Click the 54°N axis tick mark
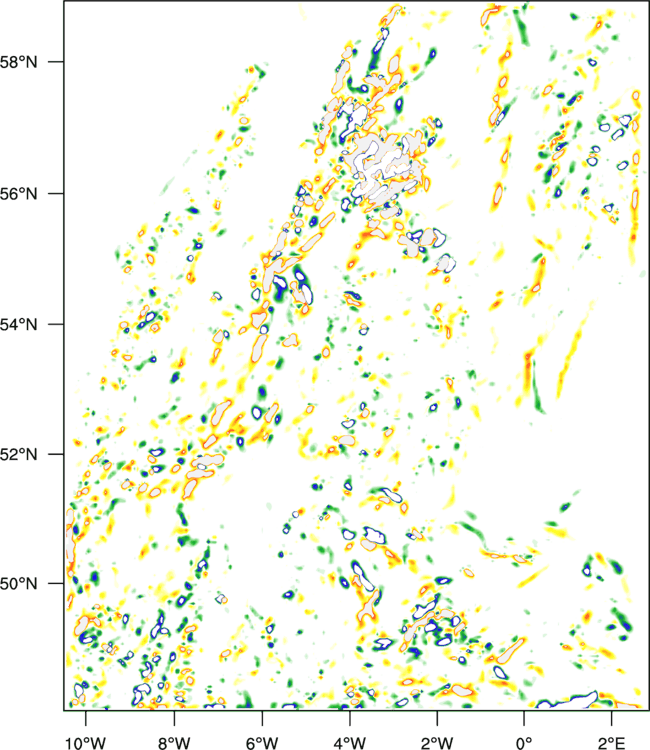The height and width of the screenshot is (750, 650). tap(56, 324)
